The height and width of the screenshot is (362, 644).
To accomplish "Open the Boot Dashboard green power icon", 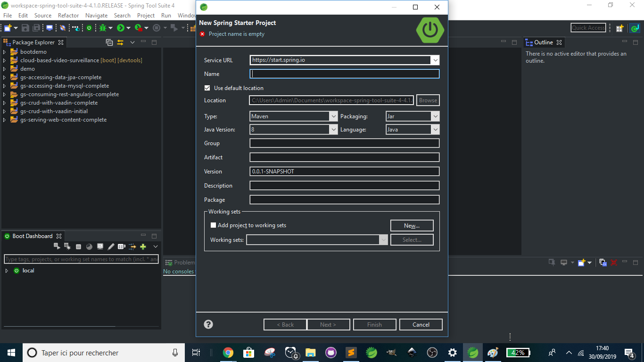I will pyautogui.click(x=90, y=27).
